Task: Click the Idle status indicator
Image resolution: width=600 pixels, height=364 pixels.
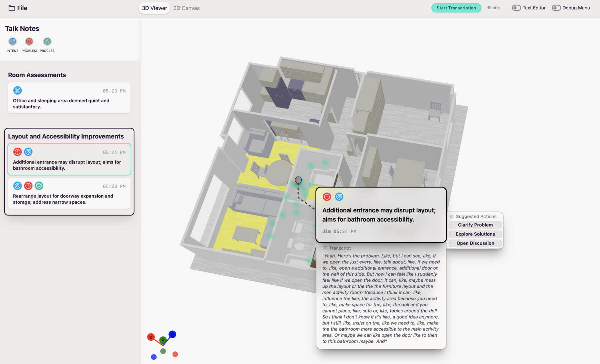Action: point(493,8)
